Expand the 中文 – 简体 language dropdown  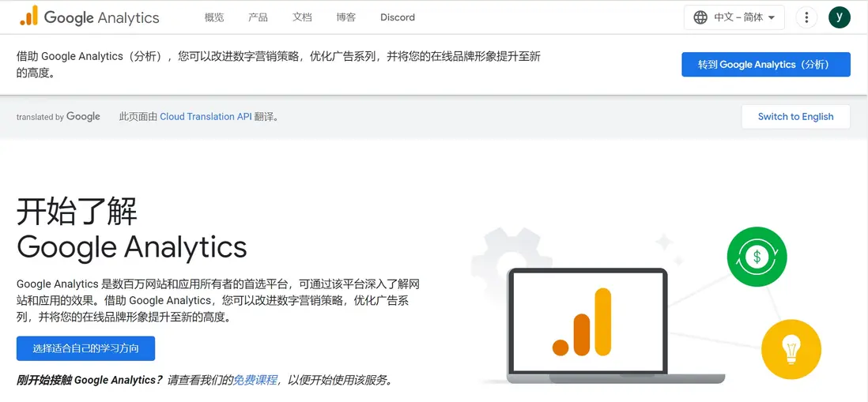point(734,17)
